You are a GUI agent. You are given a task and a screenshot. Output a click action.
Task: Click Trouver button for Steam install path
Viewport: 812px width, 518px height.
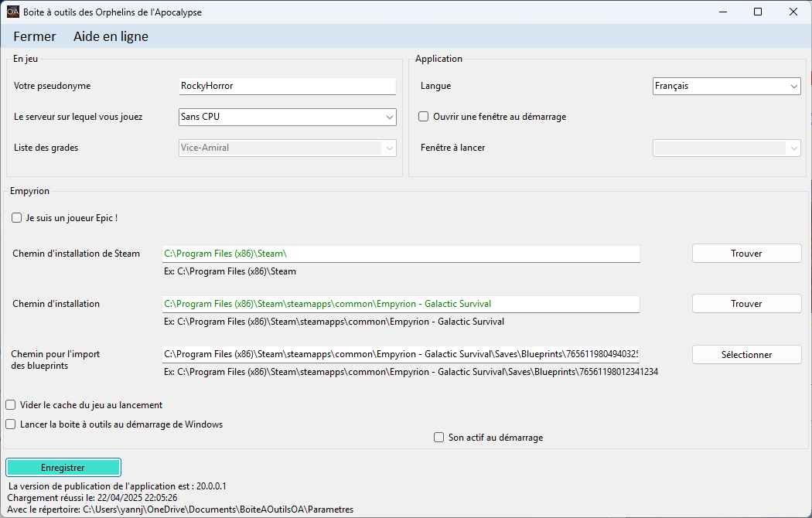(x=746, y=254)
